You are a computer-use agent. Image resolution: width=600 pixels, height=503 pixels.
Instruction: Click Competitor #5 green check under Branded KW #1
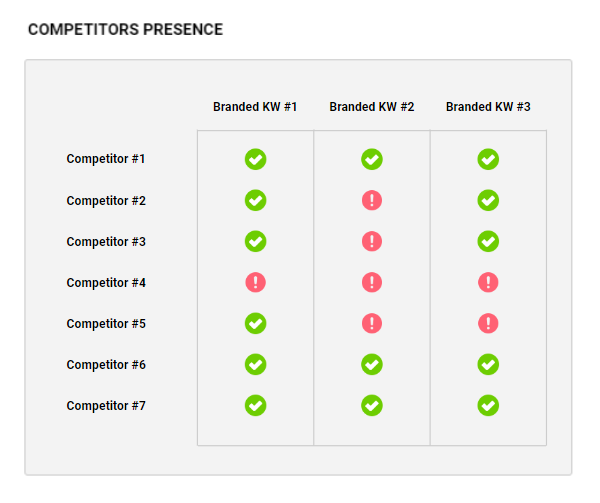pyautogui.click(x=255, y=324)
